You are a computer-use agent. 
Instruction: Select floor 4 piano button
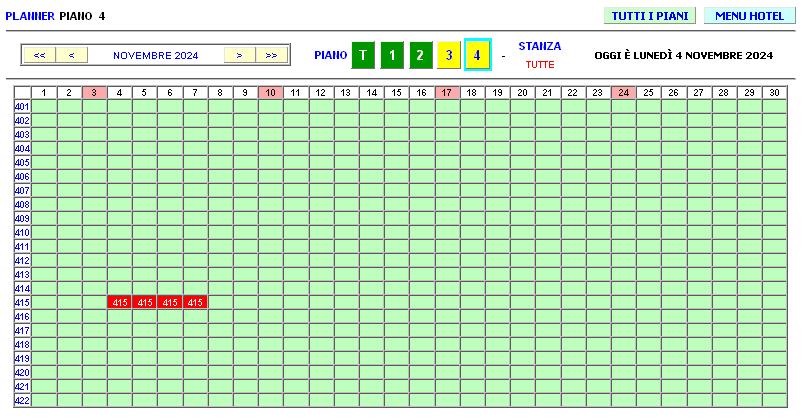coord(477,55)
